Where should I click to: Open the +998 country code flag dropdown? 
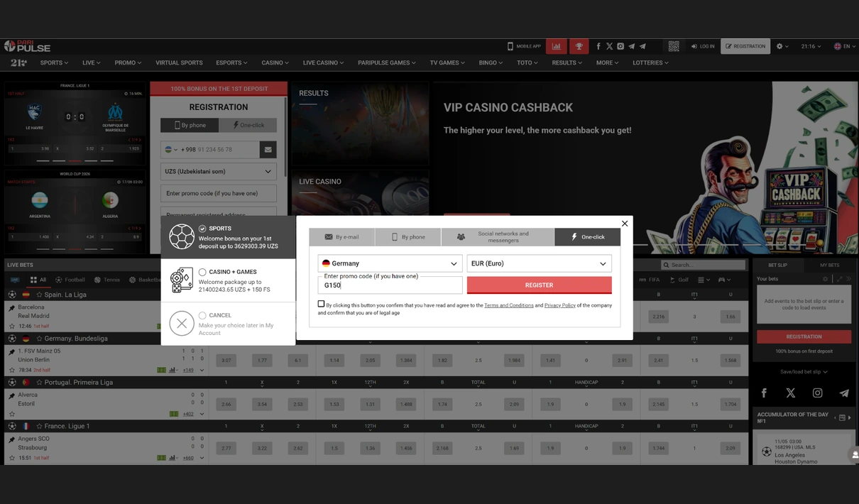click(171, 149)
